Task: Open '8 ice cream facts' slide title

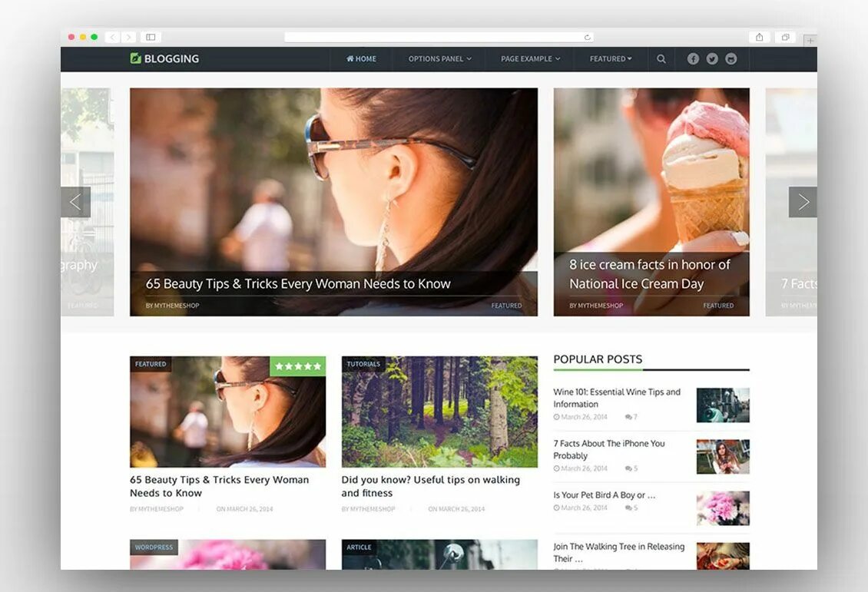Action: (649, 274)
